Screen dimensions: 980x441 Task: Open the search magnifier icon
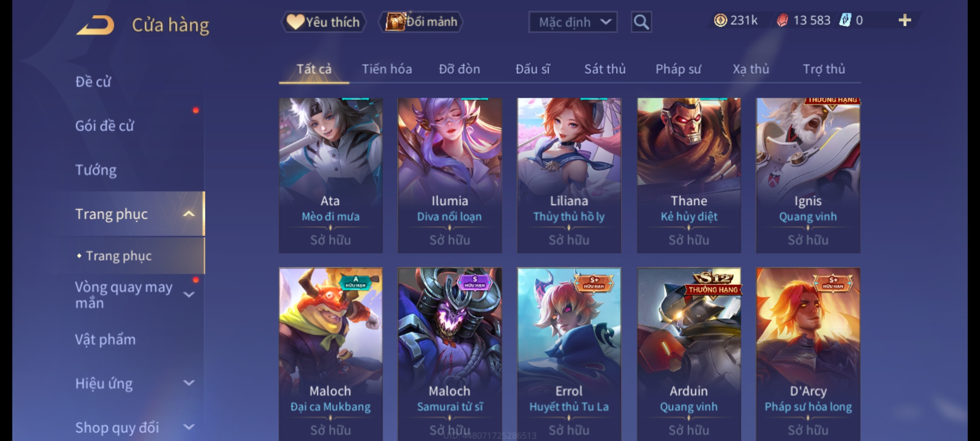(x=641, y=22)
